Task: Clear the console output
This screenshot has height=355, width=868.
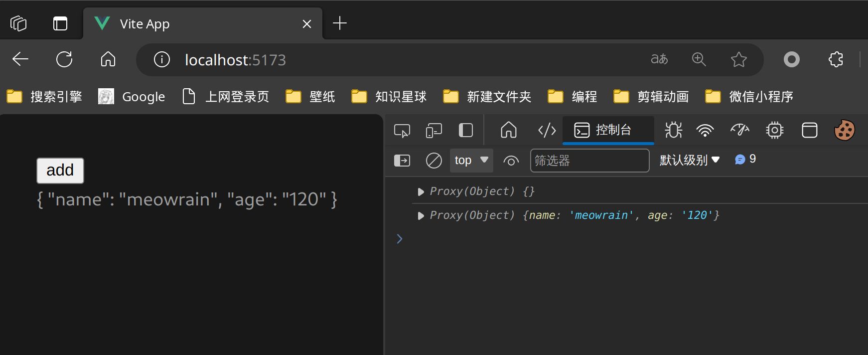Action: (434, 161)
